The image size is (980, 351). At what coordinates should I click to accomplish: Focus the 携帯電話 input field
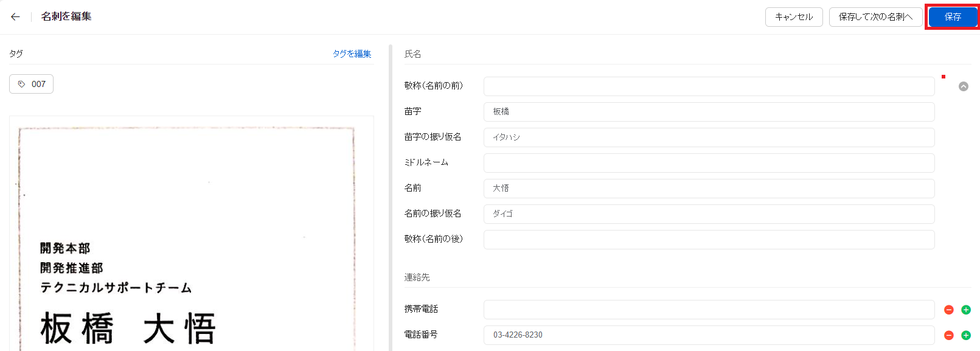(x=709, y=310)
